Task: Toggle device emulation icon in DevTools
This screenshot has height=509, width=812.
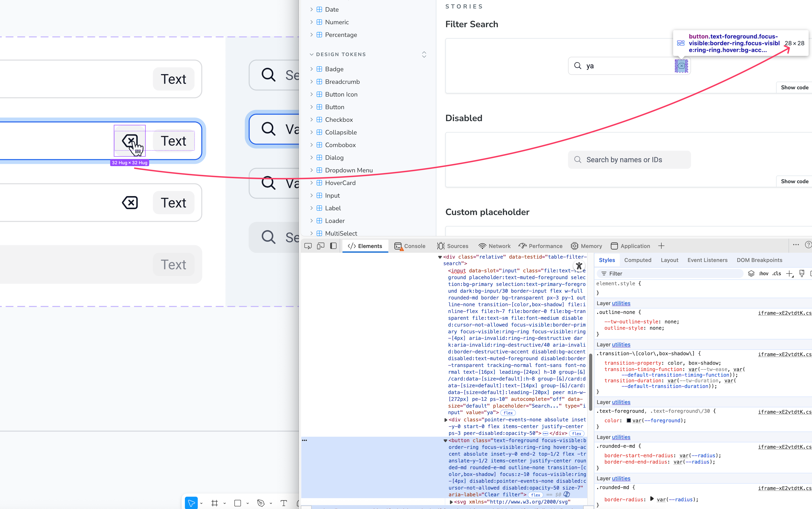Action: tap(321, 246)
